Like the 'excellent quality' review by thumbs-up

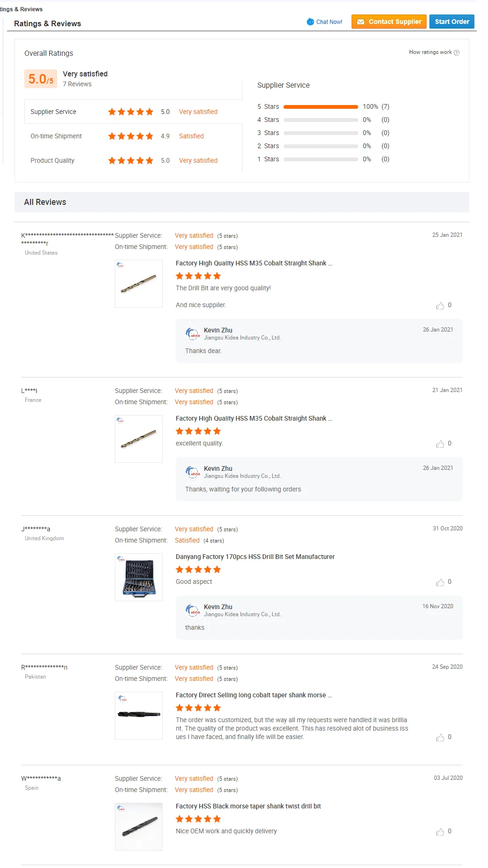(440, 444)
